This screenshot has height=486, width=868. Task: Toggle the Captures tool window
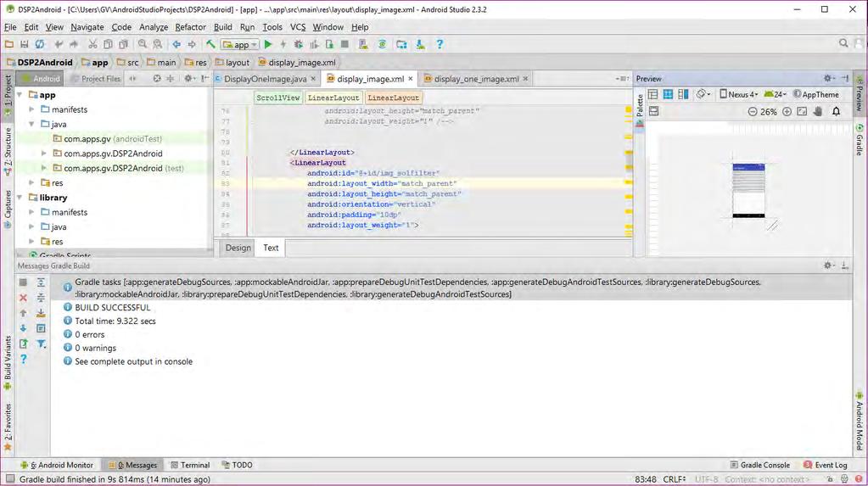[x=7, y=209]
